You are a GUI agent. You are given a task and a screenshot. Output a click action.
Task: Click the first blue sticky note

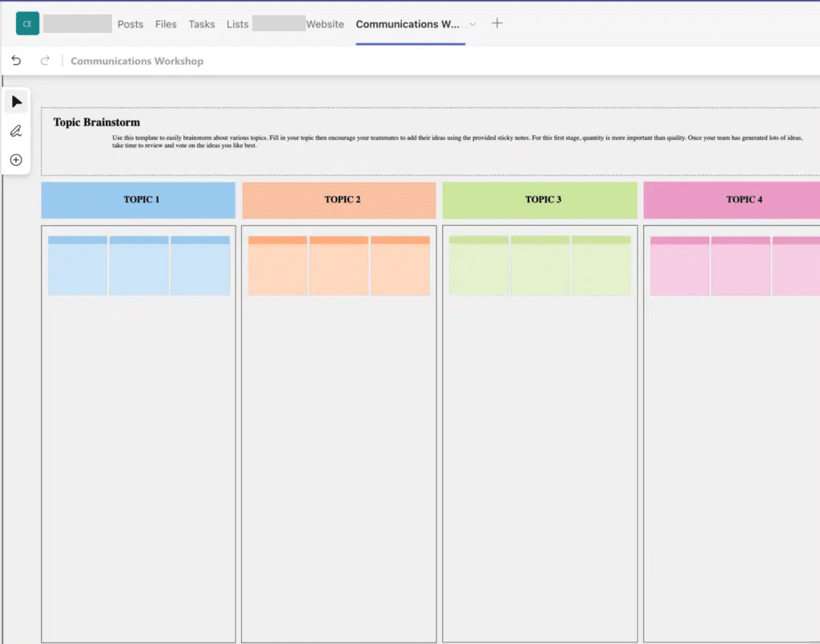(x=78, y=266)
